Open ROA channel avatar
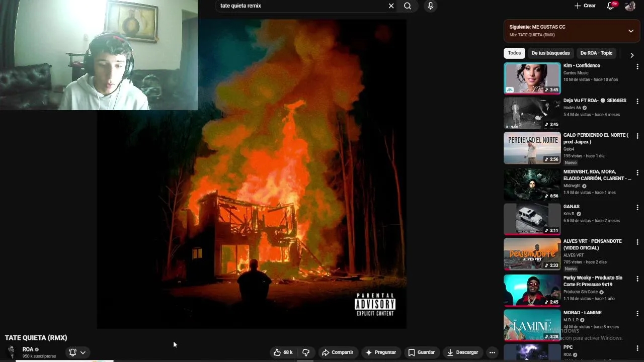 pos(11,352)
